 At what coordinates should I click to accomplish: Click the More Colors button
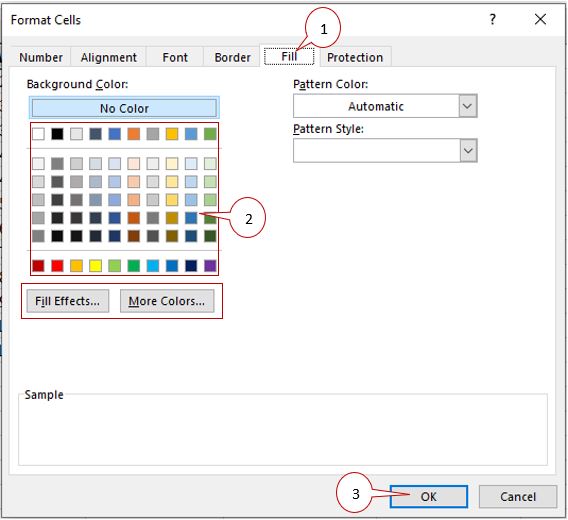tap(167, 301)
